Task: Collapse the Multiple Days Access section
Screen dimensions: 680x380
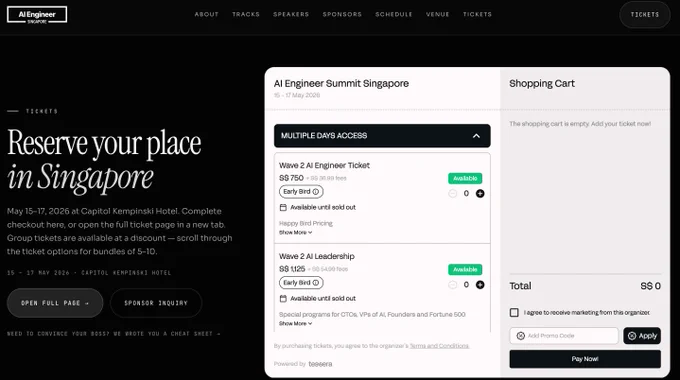Action: coord(382,136)
